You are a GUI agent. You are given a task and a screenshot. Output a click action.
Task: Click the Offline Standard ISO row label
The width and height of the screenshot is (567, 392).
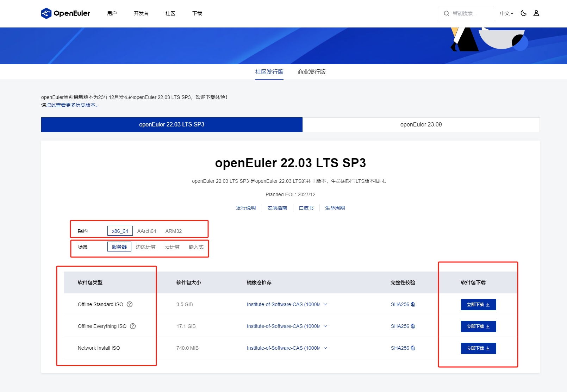[100, 304]
